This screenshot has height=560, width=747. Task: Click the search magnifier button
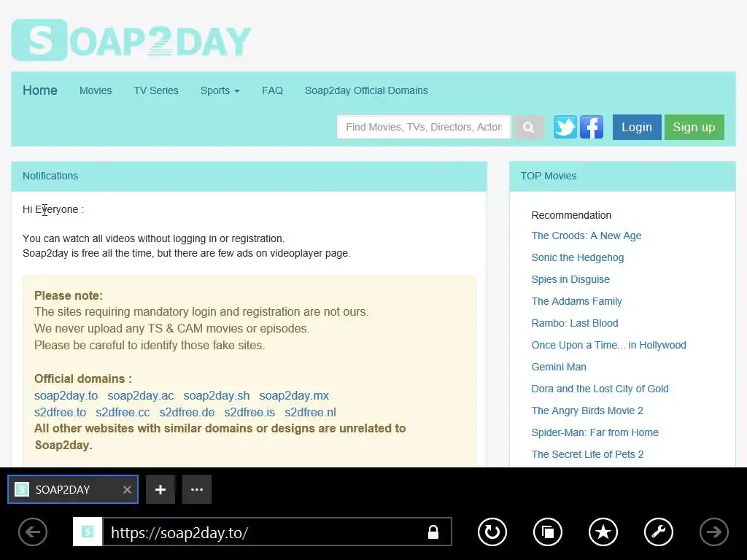528,127
